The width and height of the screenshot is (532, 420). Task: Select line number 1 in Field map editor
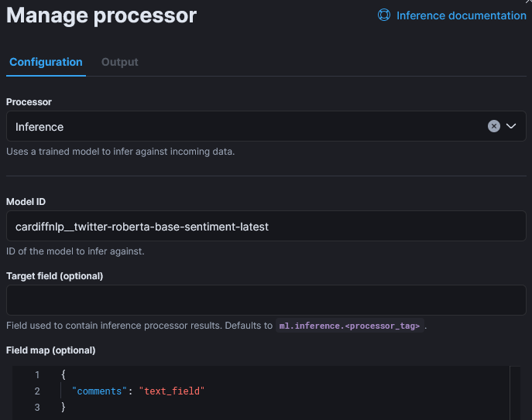[36, 375]
